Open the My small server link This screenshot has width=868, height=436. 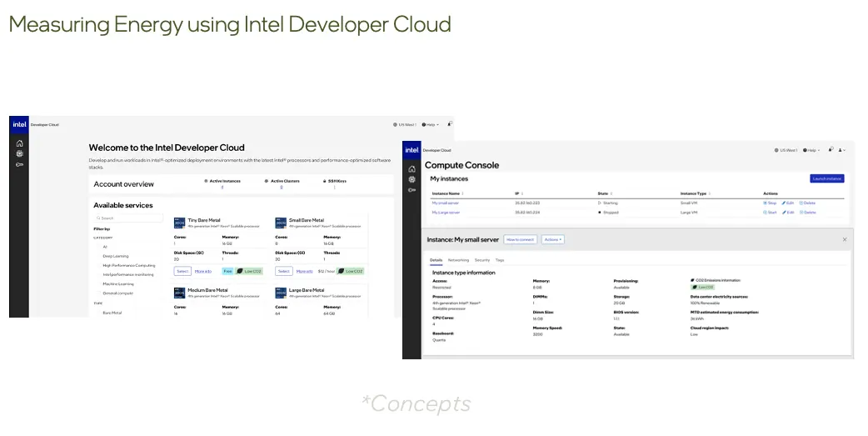[x=446, y=203]
